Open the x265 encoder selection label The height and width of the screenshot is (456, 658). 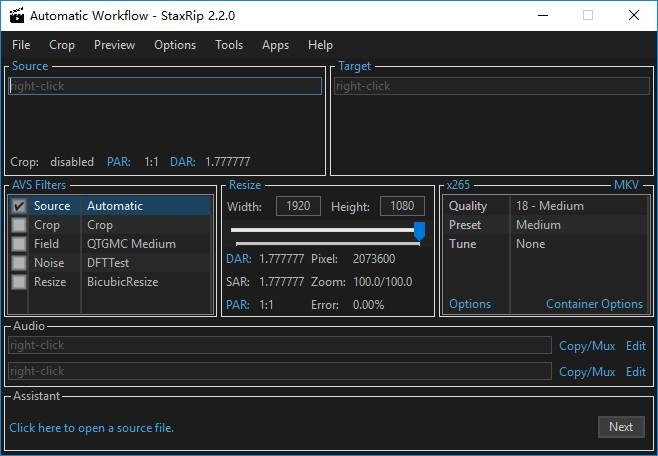pyautogui.click(x=458, y=185)
